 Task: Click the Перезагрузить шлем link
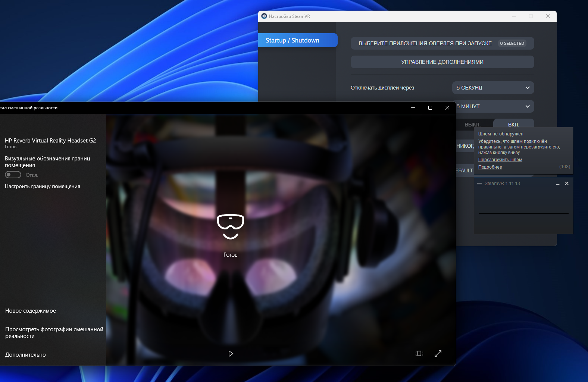click(x=500, y=160)
